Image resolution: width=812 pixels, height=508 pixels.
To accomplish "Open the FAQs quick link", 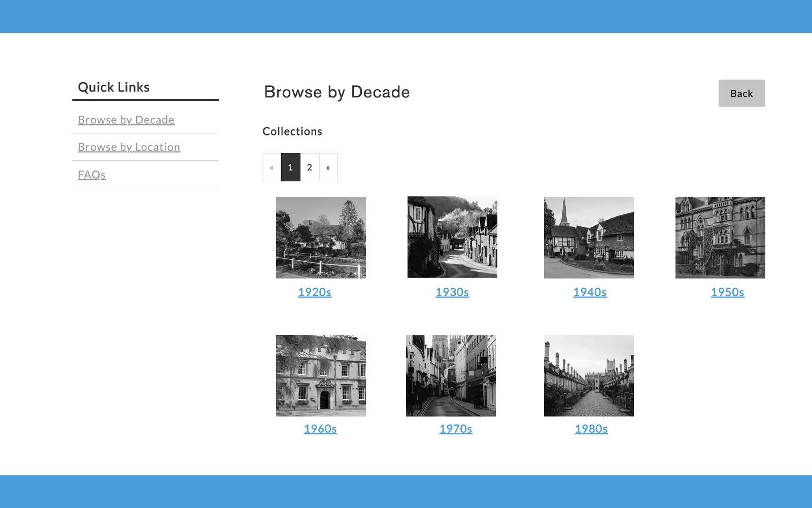I will [x=92, y=175].
